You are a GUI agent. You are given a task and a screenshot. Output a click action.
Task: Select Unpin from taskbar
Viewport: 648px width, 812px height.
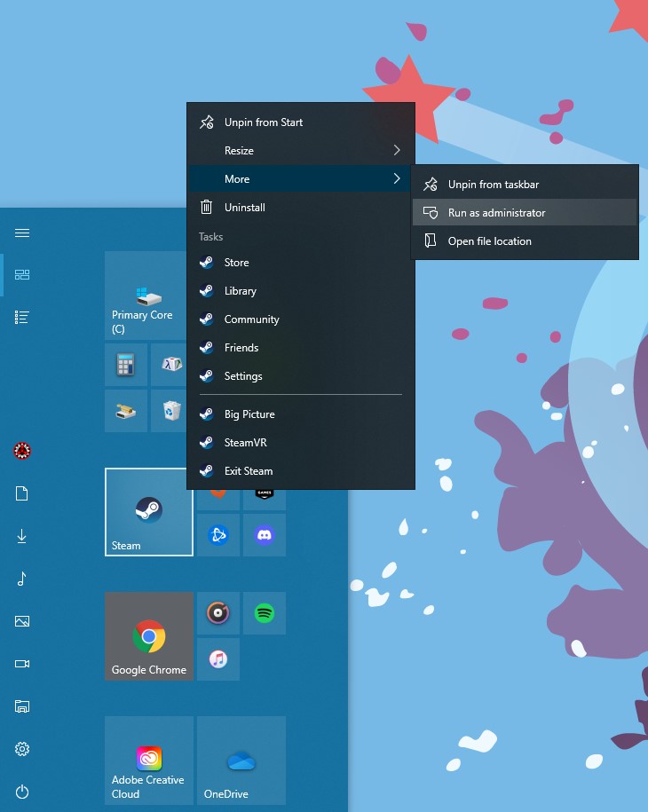coord(525,185)
